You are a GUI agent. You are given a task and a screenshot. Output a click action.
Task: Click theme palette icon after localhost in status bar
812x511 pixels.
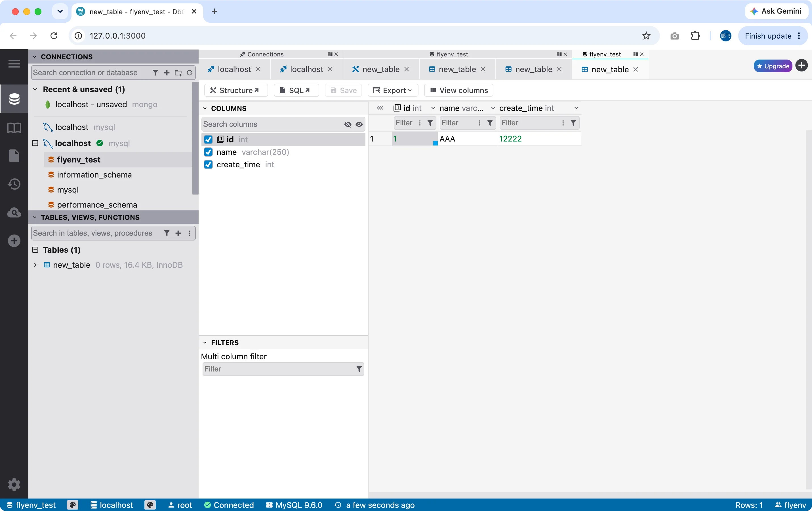pos(150,504)
